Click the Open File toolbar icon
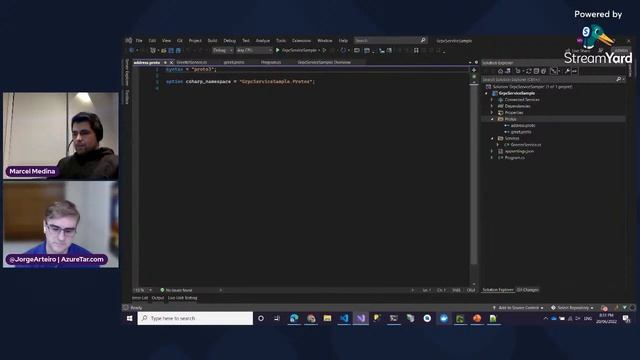This screenshot has width=640, height=360. [x=164, y=50]
